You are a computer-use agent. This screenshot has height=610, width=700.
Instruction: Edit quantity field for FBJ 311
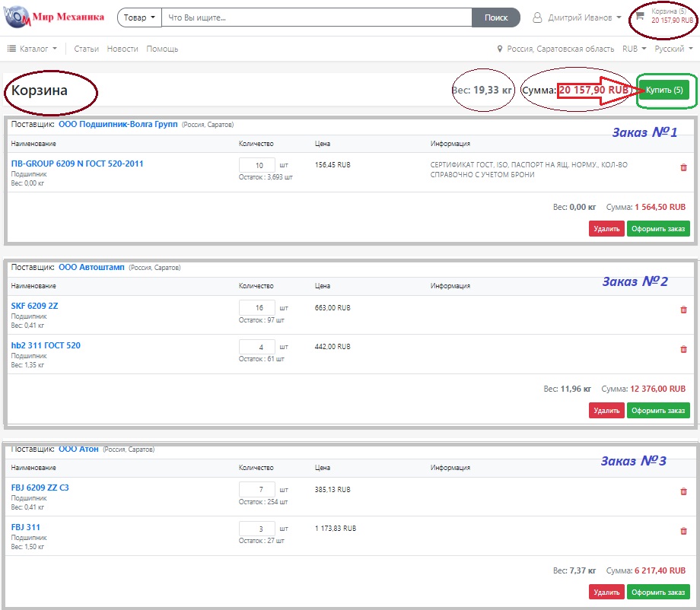point(256,529)
